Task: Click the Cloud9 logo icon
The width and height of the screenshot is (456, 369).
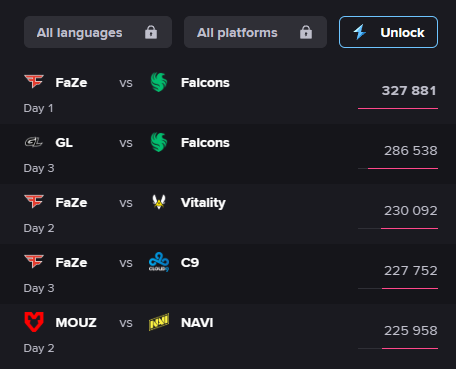Action: pyautogui.click(x=159, y=262)
